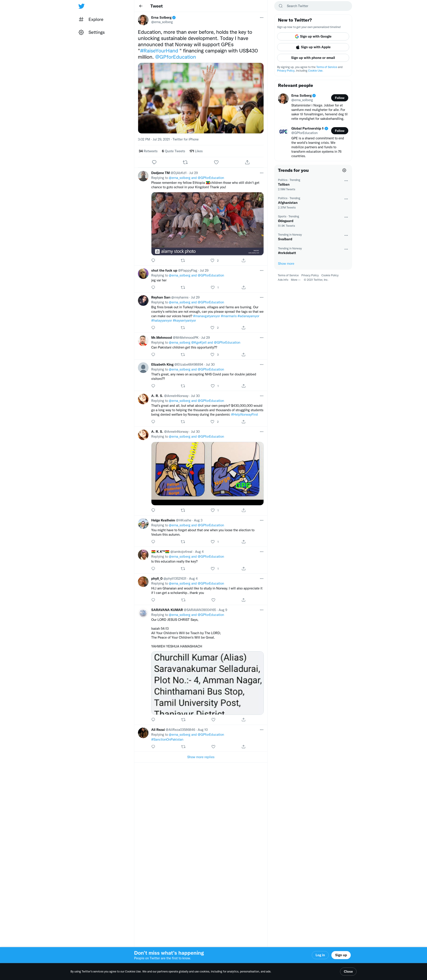The height and width of the screenshot is (980, 427).
Task: Open more options on Reyhan Sarı's reply
Action: click(x=262, y=297)
